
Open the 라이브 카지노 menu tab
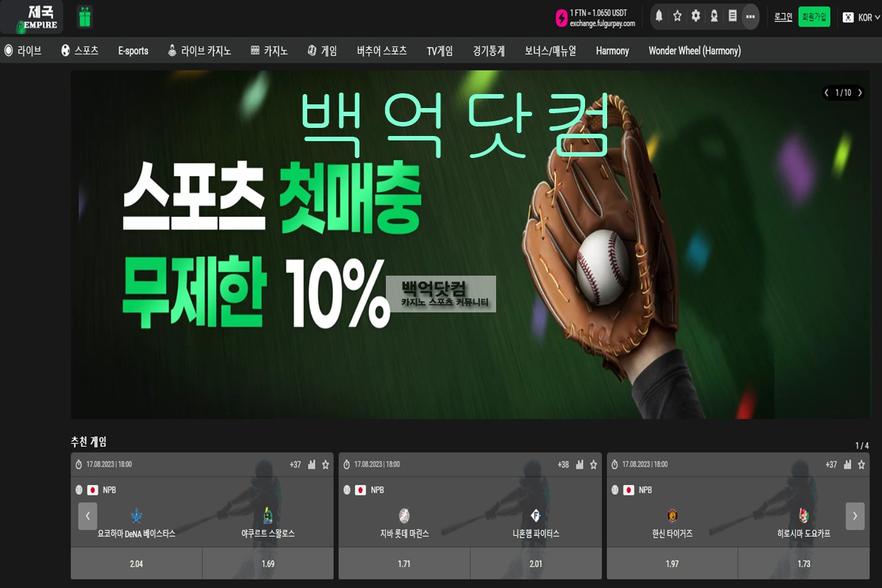point(199,51)
